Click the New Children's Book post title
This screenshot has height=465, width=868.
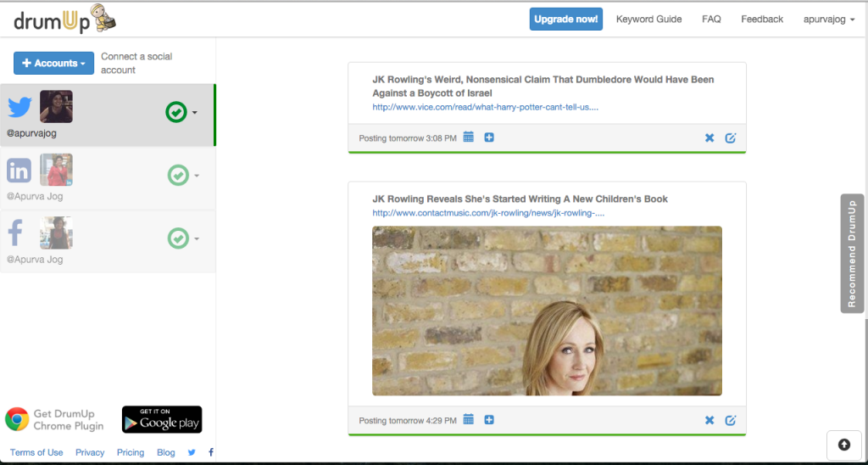point(520,199)
